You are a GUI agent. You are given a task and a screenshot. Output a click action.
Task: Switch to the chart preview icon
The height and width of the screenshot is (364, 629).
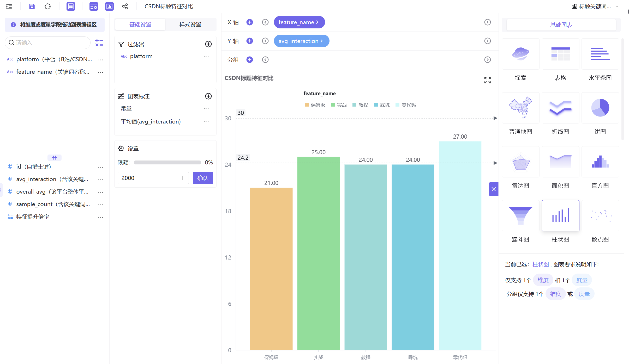[x=109, y=7]
